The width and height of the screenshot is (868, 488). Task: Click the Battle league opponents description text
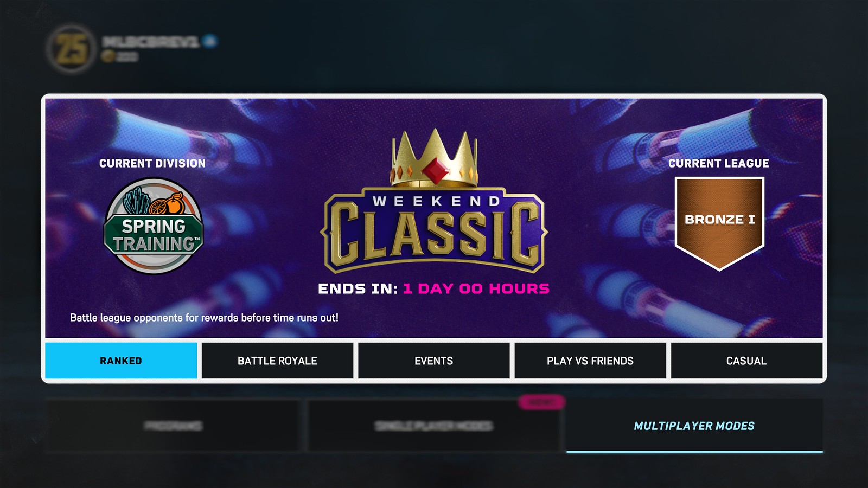(x=204, y=318)
